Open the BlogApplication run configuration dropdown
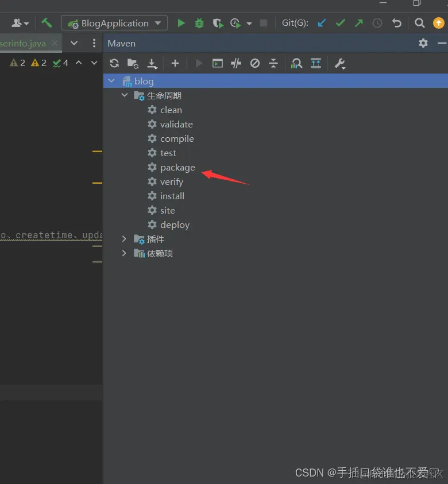The height and width of the screenshot is (484, 448). click(114, 23)
